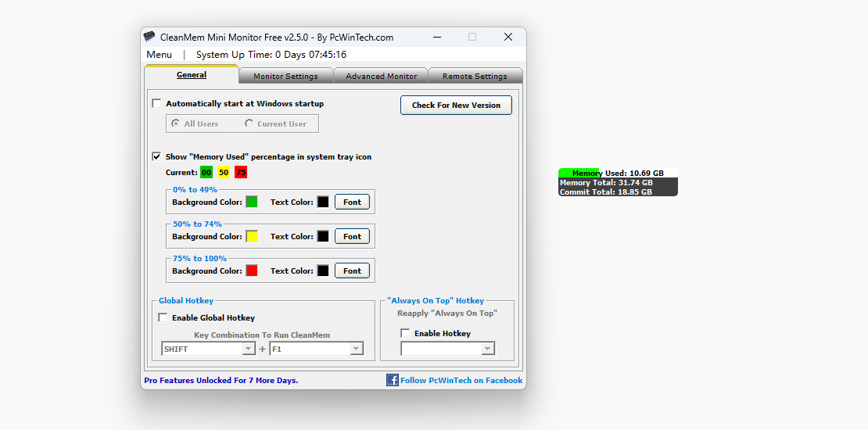This screenshot has height=430, width=868.
Task: Open the Menu item in menu bar
Action: point(160,55)
